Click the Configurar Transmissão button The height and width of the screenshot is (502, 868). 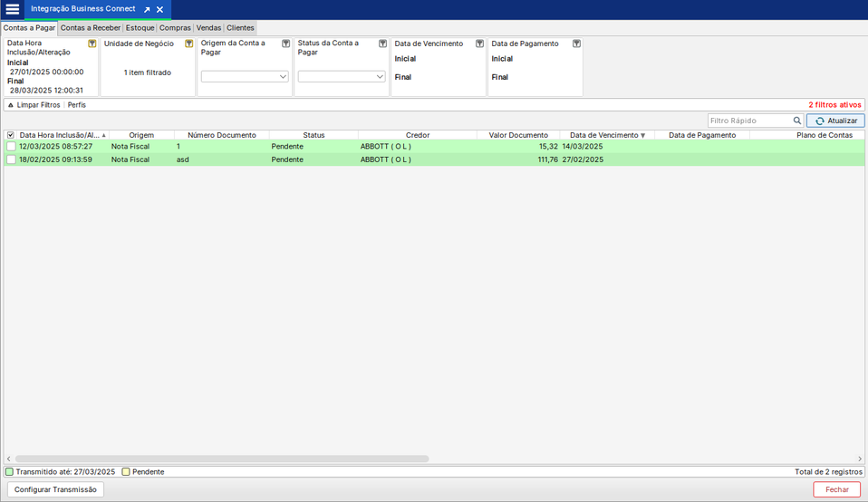click(55, 489)
